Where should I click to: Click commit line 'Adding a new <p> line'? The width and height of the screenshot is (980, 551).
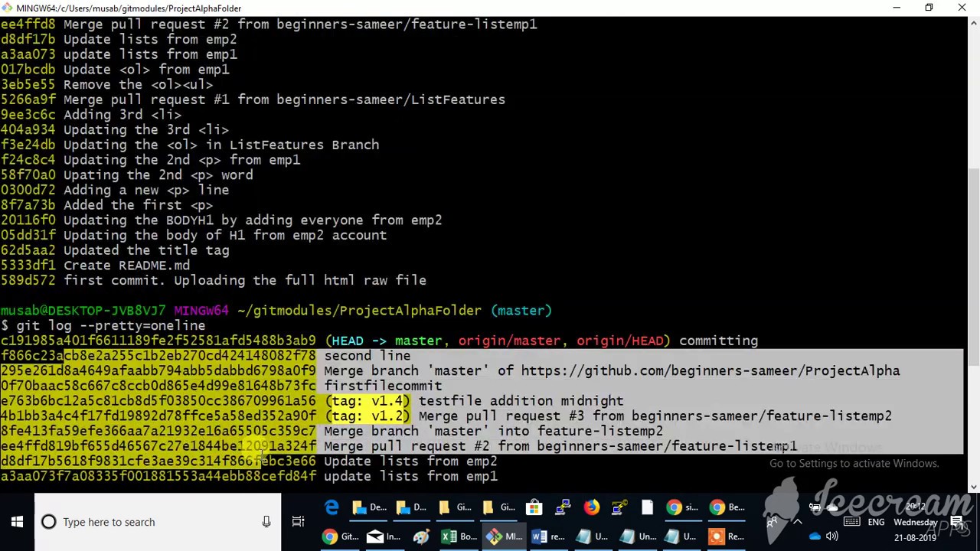point(115,190)
